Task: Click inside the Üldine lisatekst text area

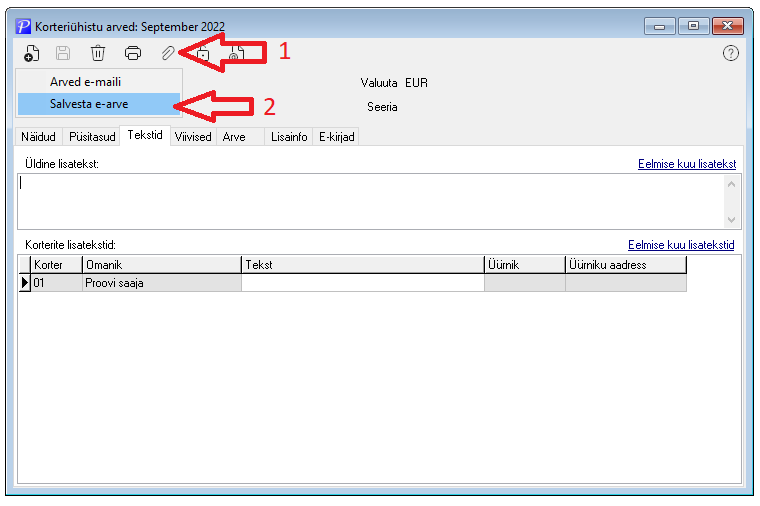Action: tap(371, 201)
